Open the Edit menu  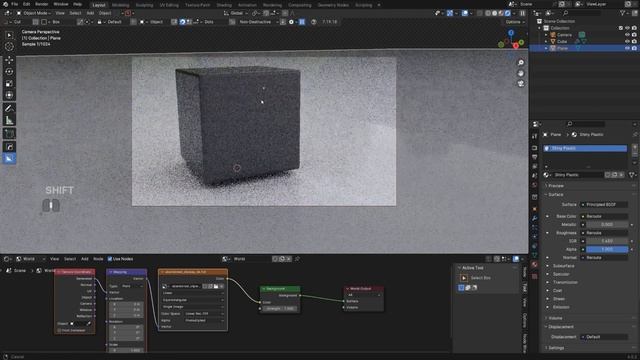(27, 4)
